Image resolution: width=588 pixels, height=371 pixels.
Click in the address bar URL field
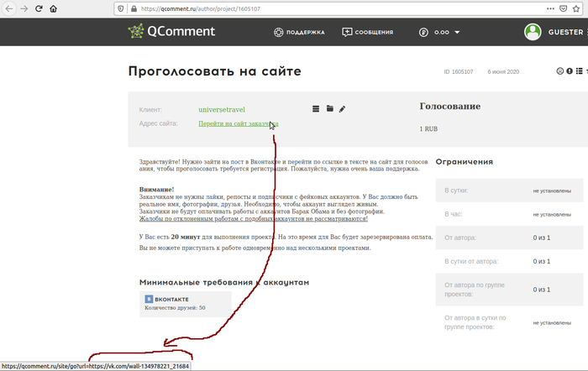tap(338, 8)
